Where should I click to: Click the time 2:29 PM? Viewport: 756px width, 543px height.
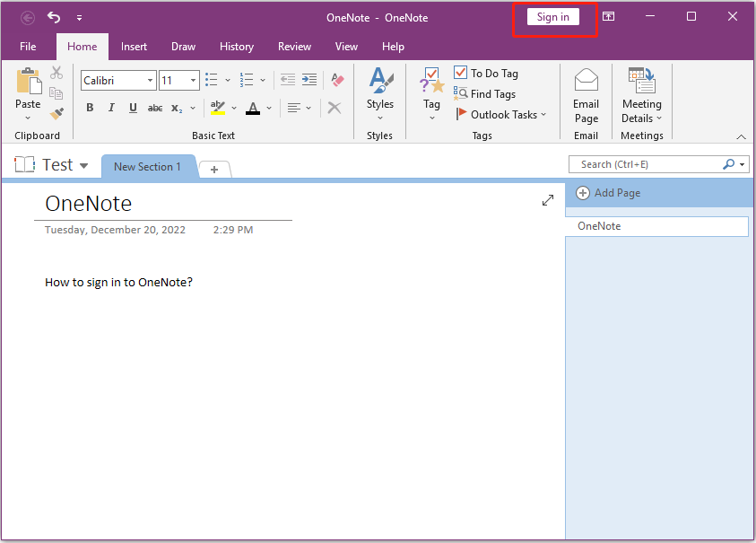[x=233, y=230]
